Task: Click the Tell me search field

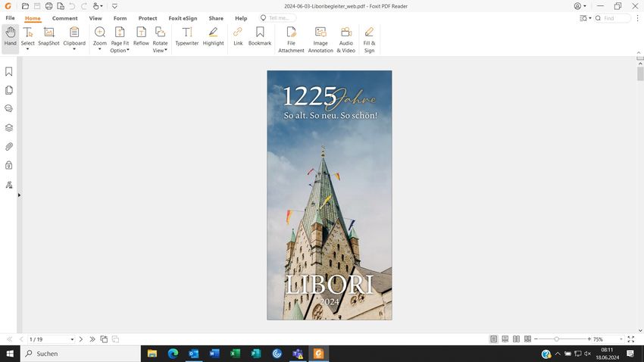Action: 278,18
